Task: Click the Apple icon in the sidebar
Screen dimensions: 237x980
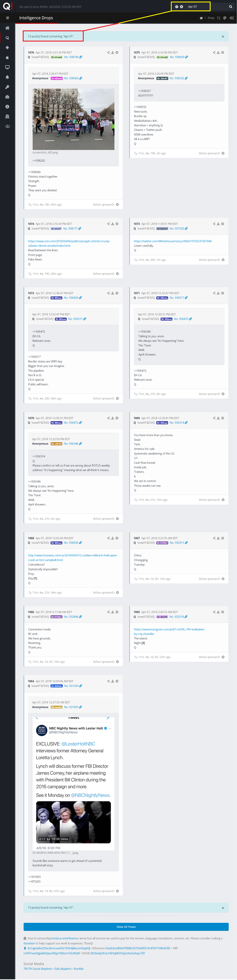Action: click(x=7, y=58)
